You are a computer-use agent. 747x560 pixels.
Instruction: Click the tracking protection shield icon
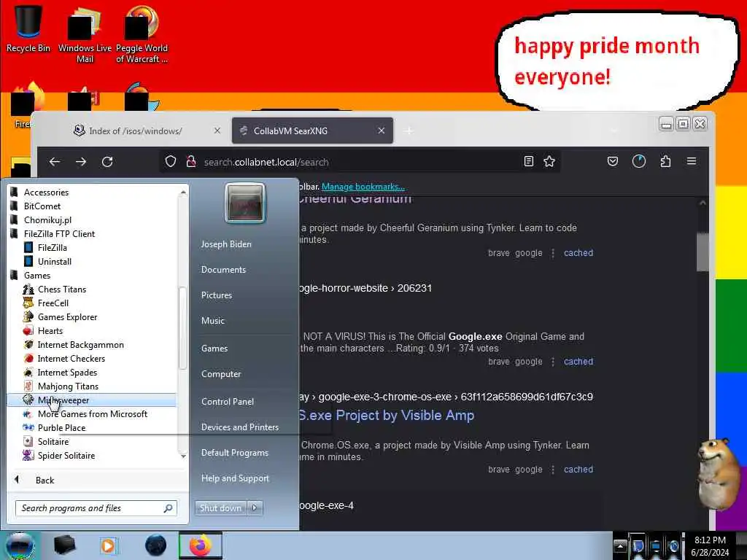[171, 162]
